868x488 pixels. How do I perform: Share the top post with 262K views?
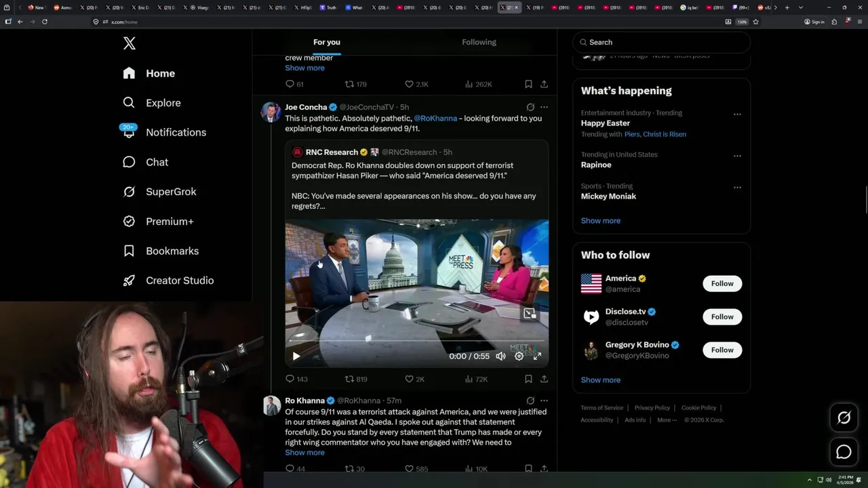tap(544, 84)
